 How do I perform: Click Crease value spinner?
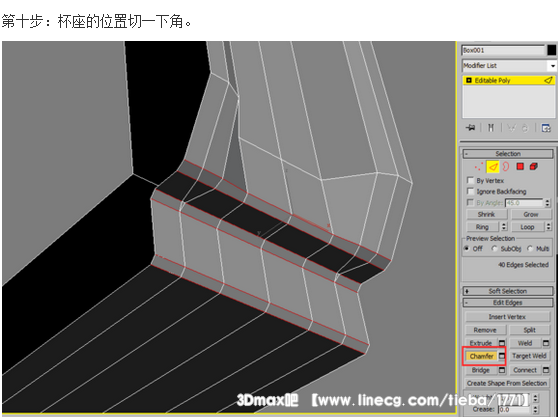click(536, 410)
